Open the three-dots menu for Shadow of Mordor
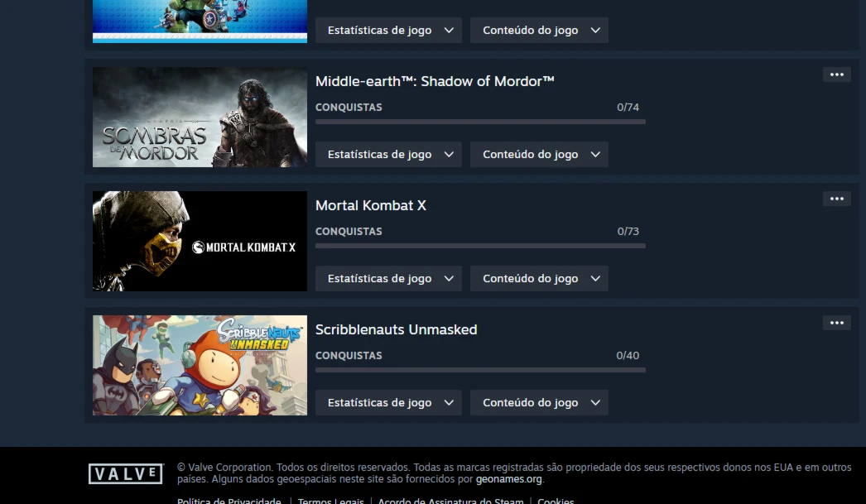The width and height of the screenshot is (866, 504). point(837,74)
